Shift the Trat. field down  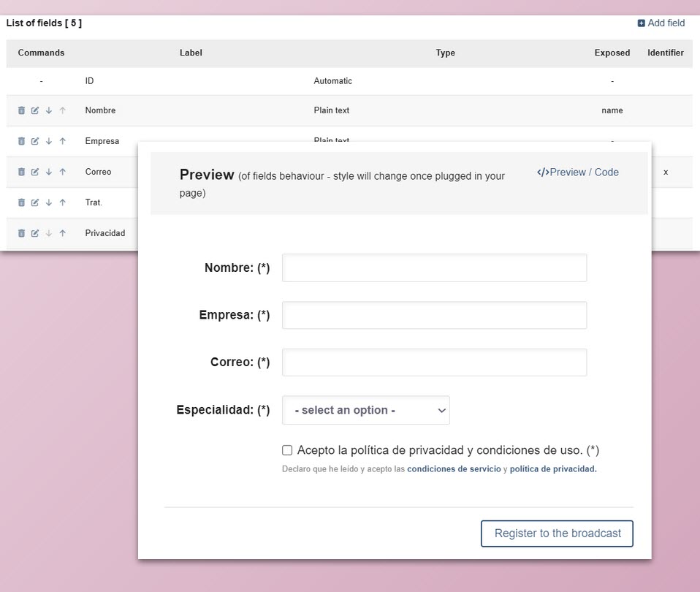[x=49, y=202]
